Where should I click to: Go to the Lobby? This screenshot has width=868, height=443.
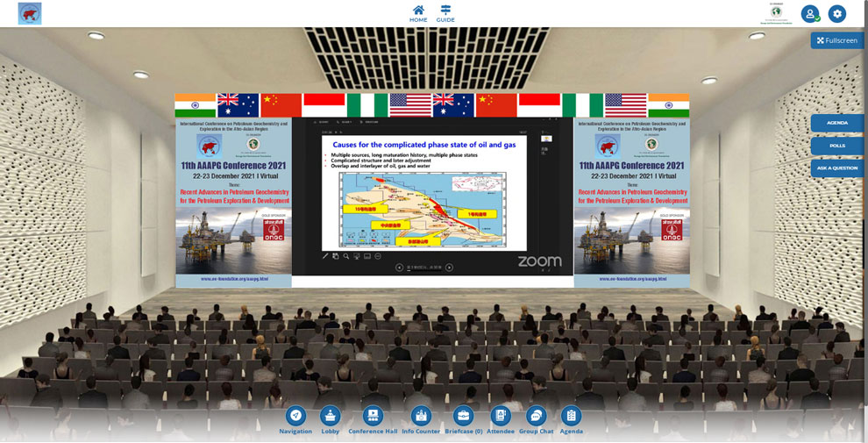(x=331, y=419)
